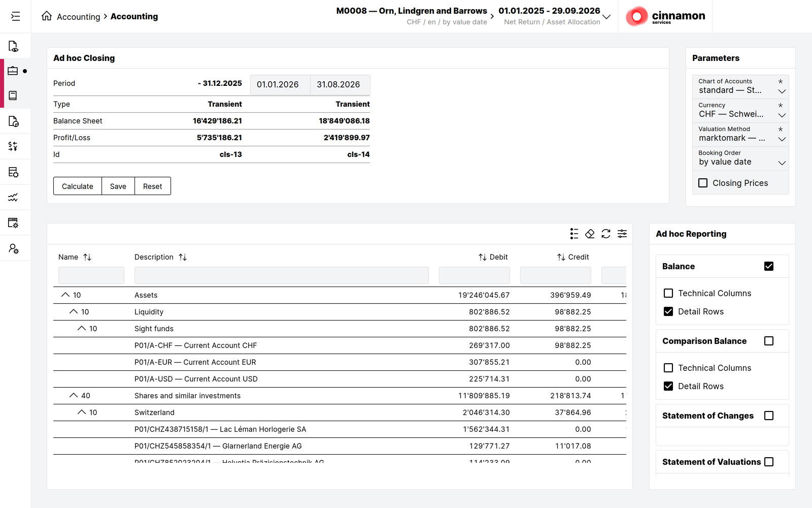Open the briefcase accounting sidebar icon
Screen dimensions: 812x508
13,71
